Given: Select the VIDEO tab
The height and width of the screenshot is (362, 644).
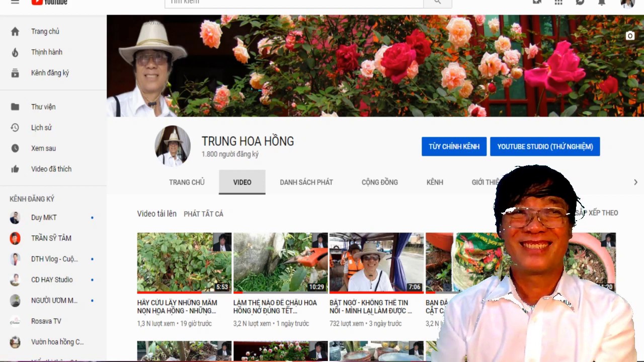Looking at the screenshot, I should pos(242,182).
